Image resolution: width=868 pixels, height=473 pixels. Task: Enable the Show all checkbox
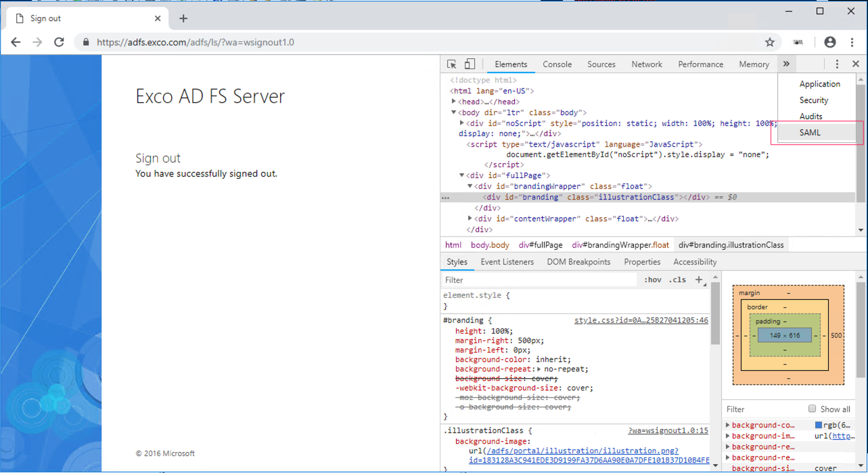click(x=812, y=409)
